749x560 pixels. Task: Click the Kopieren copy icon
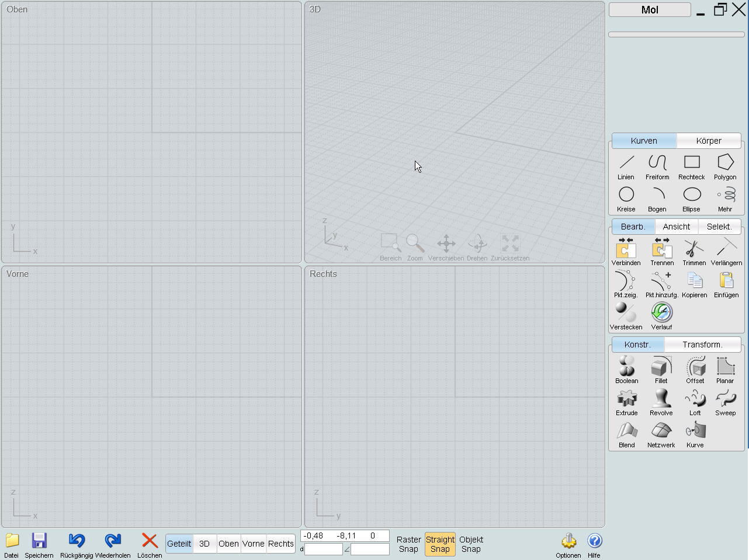coord(694,284)
